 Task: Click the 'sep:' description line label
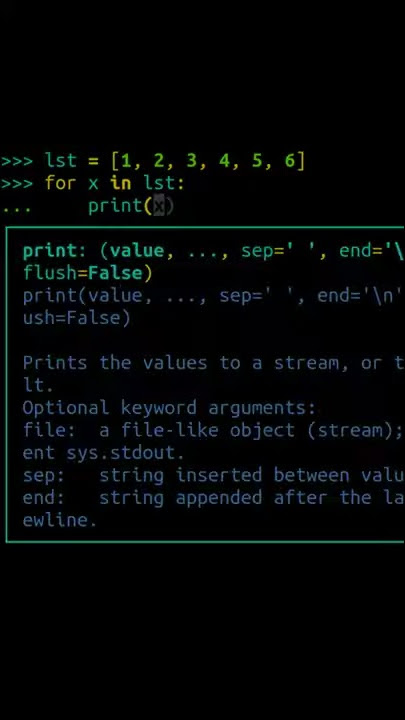(44, 476)
